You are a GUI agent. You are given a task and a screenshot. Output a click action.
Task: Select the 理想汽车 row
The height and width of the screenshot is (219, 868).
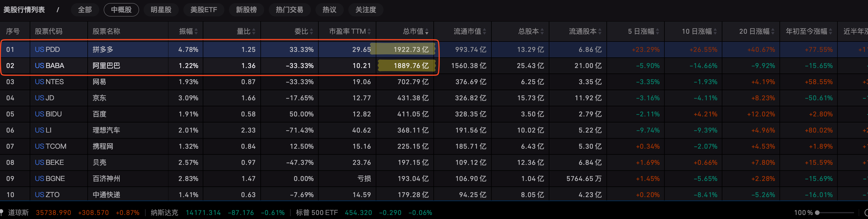click(106, 130)
